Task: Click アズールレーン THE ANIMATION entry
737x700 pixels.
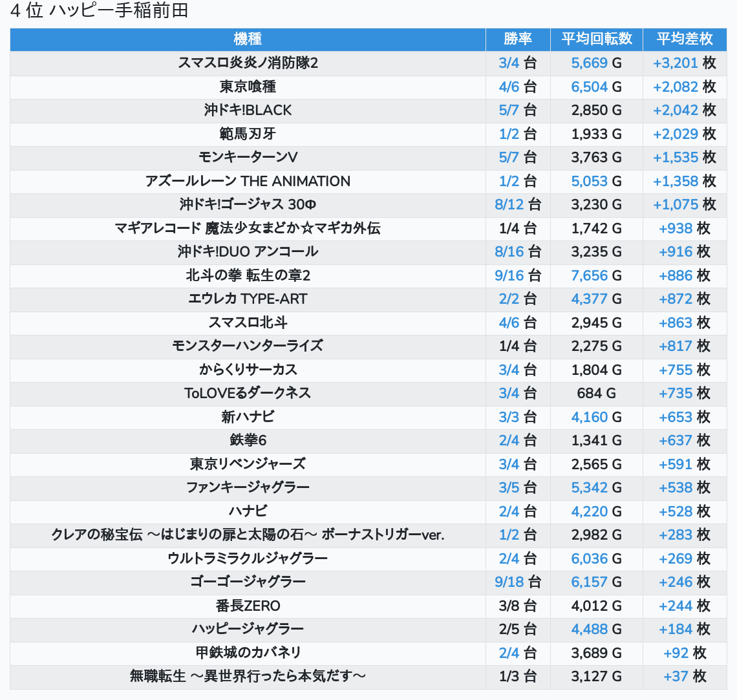Action: click(x=248, y=181)
